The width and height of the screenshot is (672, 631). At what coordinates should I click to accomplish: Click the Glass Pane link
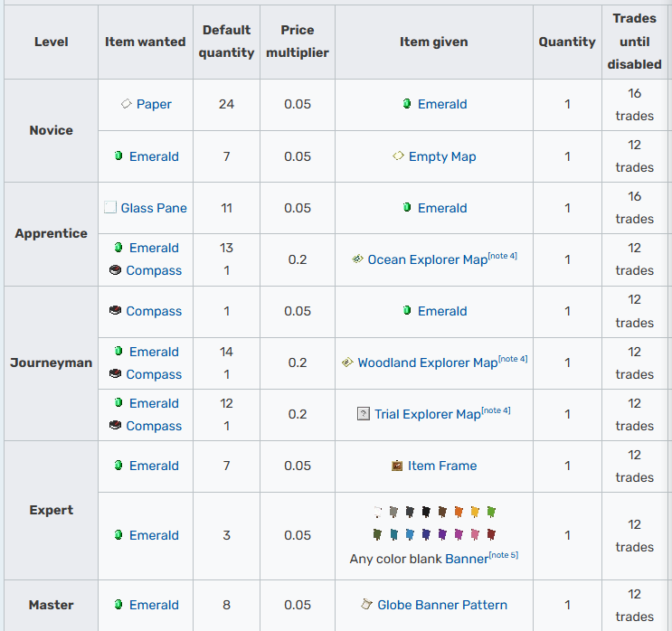tap(154, 208)
